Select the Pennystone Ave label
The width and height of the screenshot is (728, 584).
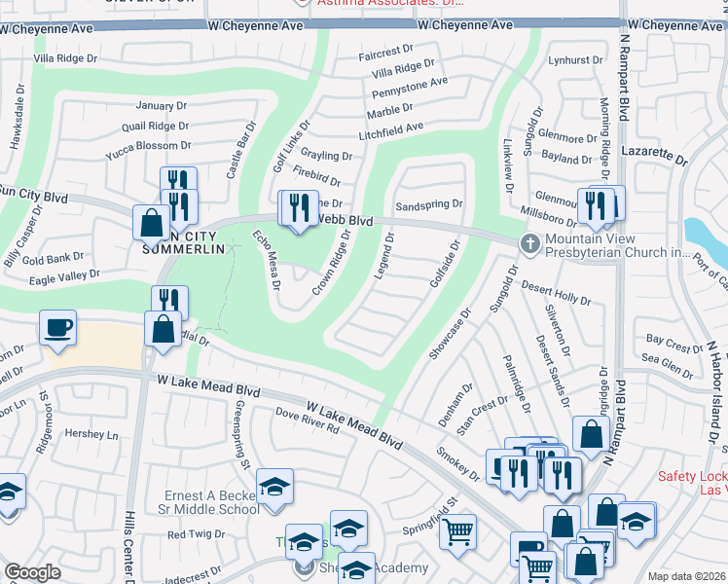(410, 87)
